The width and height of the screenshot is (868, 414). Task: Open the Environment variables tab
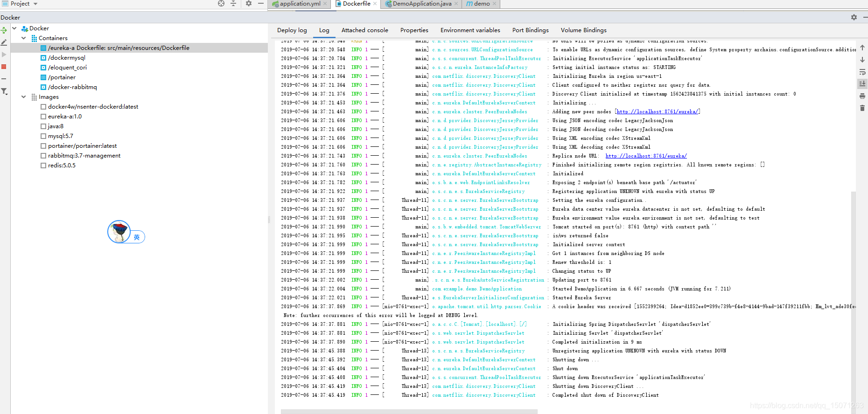pos(470,30)
